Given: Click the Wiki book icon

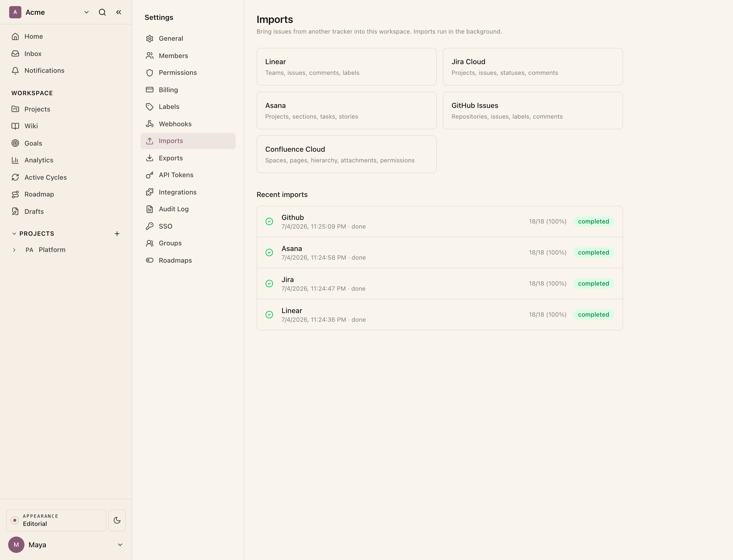Looking at the screenshot, I should (15, 126).
